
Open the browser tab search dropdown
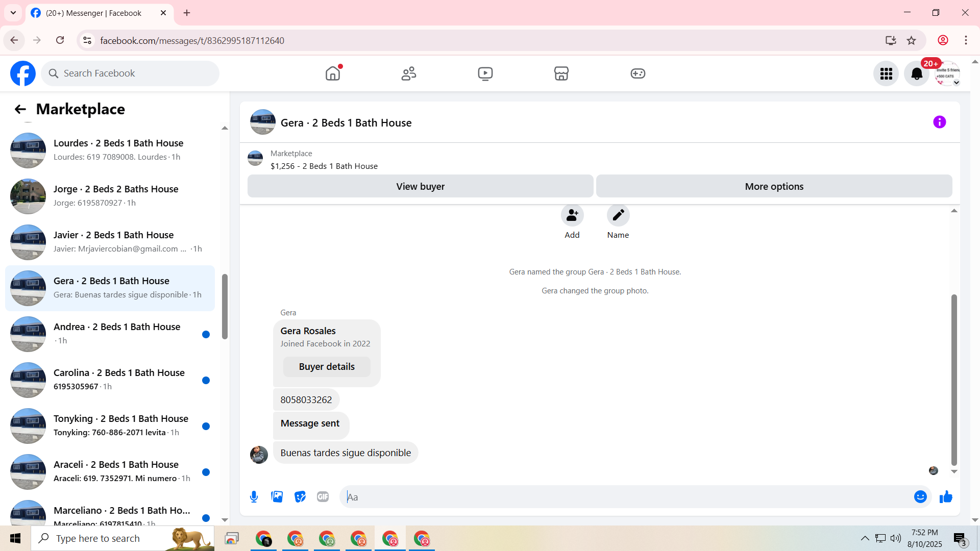tap(13, 13)
